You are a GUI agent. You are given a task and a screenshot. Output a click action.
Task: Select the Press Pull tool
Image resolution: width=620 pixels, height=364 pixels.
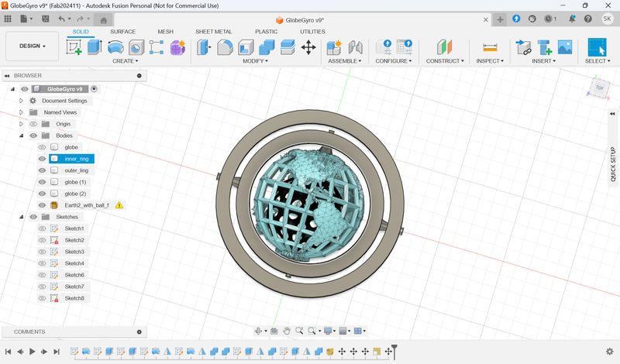(x=204, y=47)
